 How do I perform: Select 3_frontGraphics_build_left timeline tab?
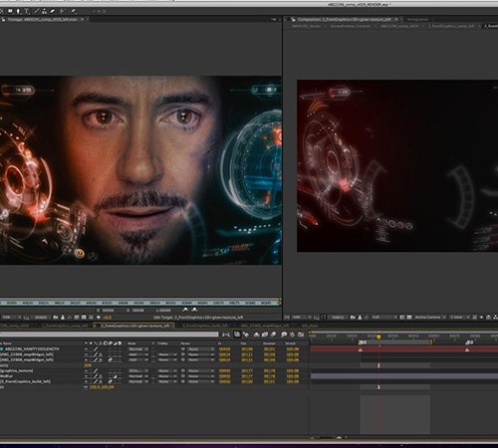(x=206, y=327)
